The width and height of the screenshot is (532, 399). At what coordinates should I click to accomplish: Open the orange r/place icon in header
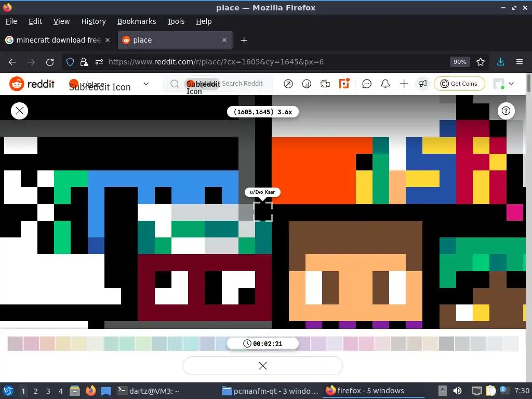pos(344,84)
